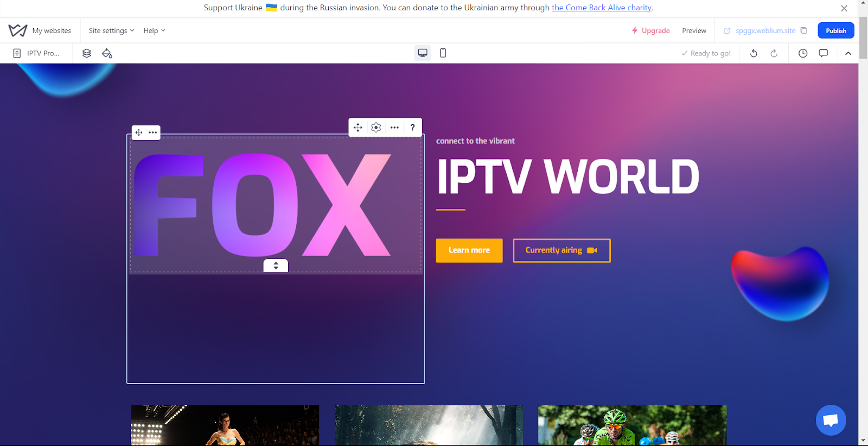This screenshot has width=868, height=446.
Task: Open image settings gear icon
Action: [376, 128]
